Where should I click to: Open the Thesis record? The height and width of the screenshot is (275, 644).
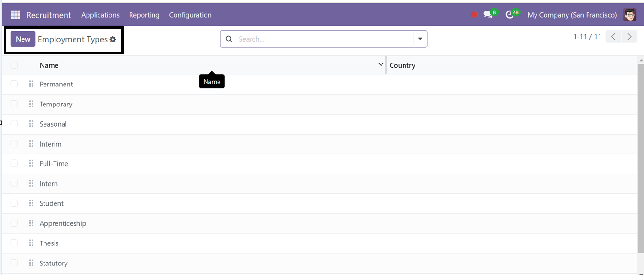click(x=49, y=243)
